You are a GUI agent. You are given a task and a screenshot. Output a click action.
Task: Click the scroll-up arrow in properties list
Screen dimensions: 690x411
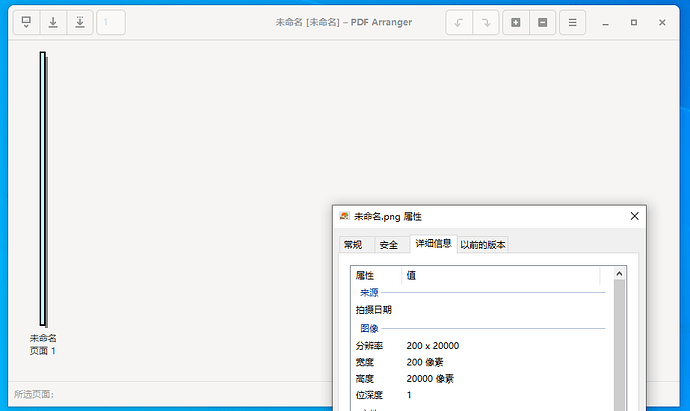(620, 274)
